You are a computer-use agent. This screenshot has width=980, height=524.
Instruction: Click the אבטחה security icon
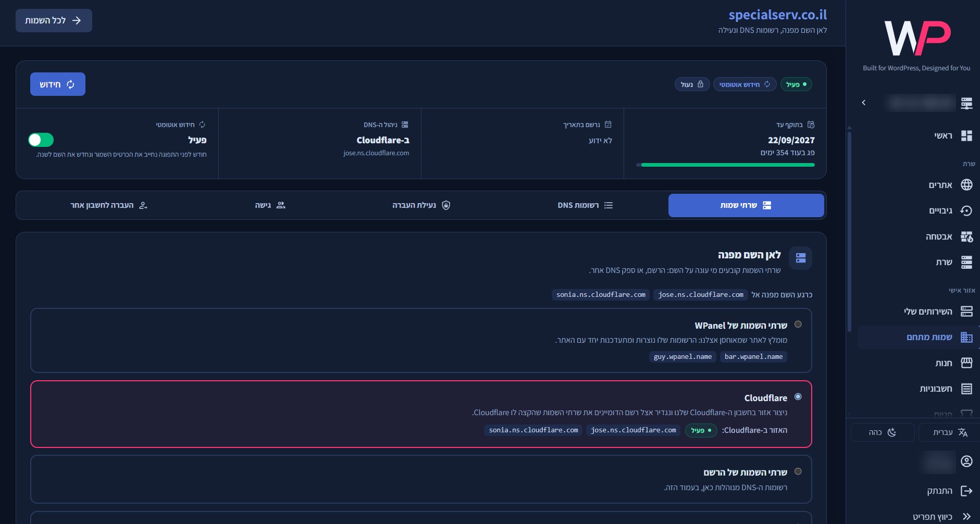(966, 236)
